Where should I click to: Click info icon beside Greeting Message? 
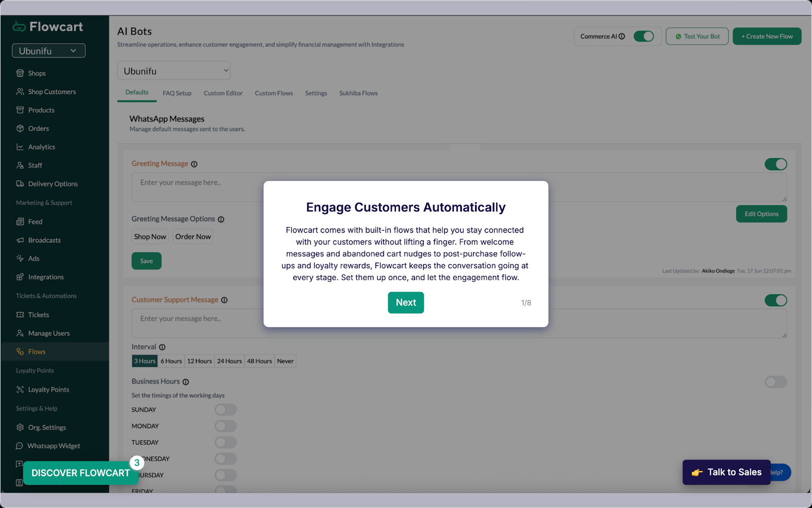coord(194,164)
